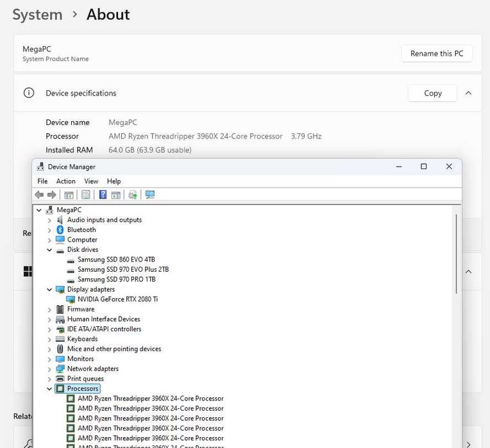Click the printer icon for Print queues
Viewport: 490px width, 448px height.
pyautogui.click(x=60, y=379)
